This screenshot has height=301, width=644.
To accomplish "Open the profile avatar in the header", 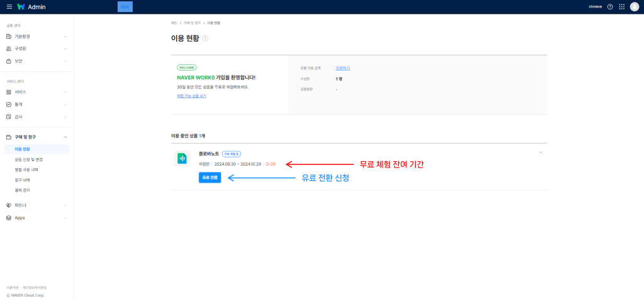I will tap(634, 7).
